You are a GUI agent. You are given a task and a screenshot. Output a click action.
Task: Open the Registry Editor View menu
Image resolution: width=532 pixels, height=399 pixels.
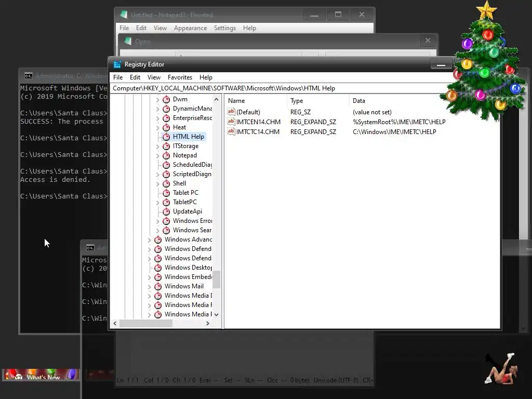pyautogui.click(x=154, y=77)
